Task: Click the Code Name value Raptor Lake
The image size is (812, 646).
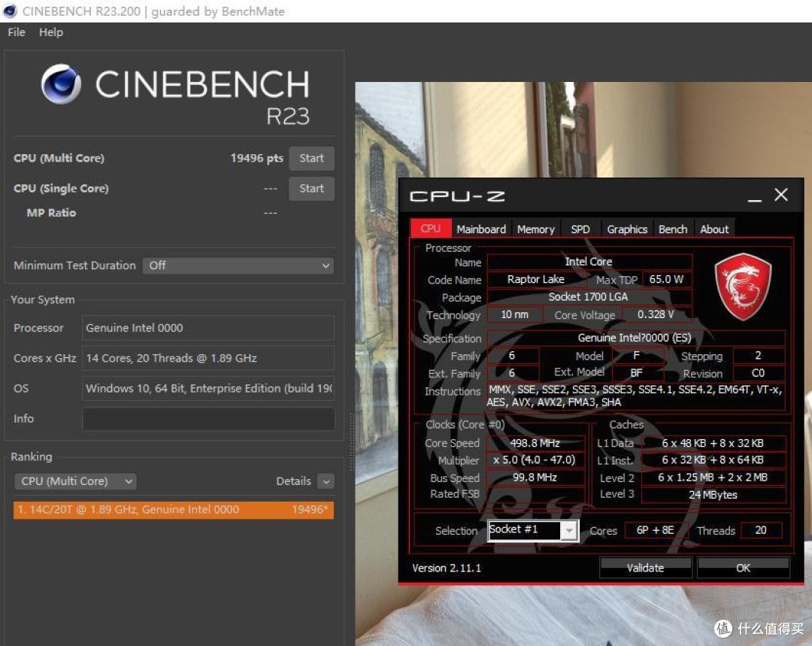Action: [x=536, y=279]
